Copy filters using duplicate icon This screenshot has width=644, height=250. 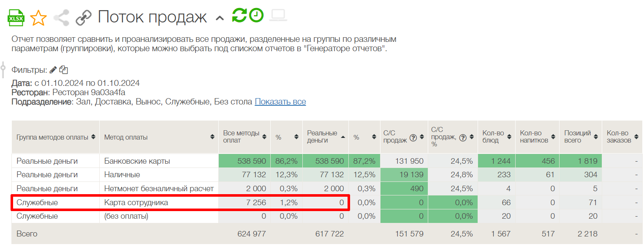point(64,70)
